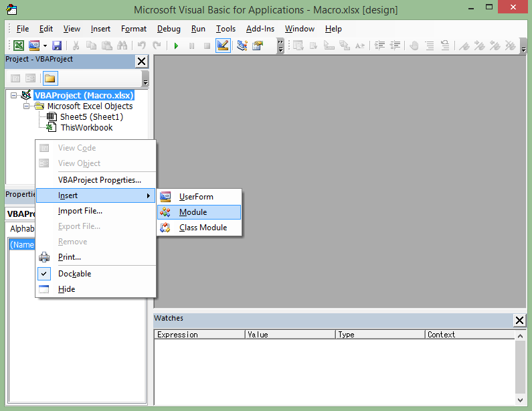
Task: Open the View menu
Action: 72,29
